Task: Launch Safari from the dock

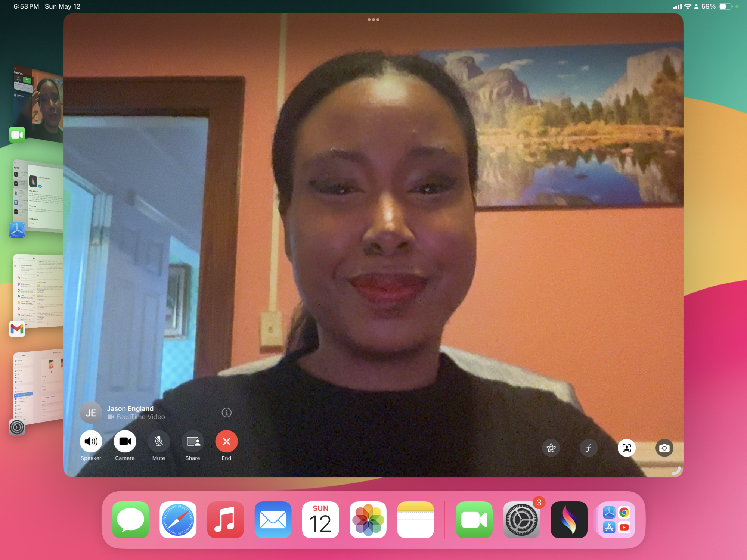Action: 178,519
